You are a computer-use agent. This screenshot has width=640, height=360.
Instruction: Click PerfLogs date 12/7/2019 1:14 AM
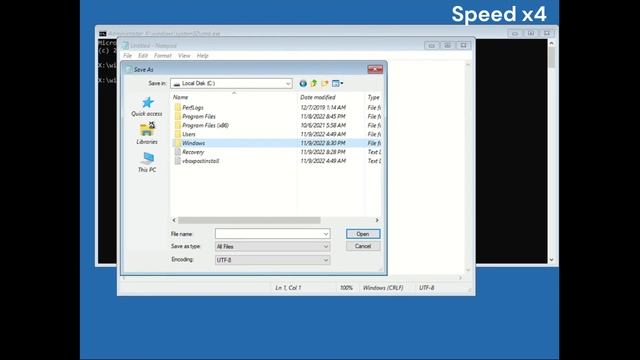tap(323, 107)
